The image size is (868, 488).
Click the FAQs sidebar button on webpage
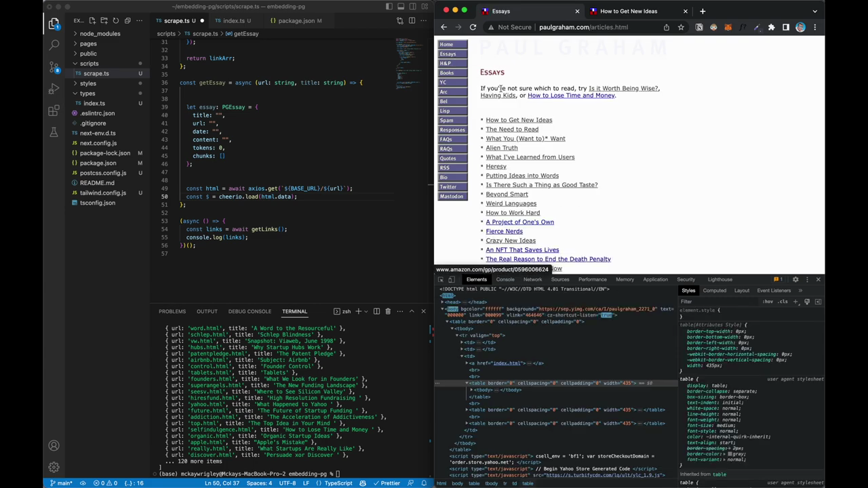point(452,139)
